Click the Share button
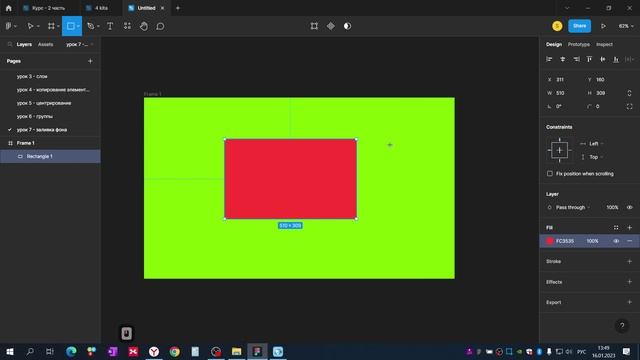Screen dimensions: 640x360 coord(580,26)
